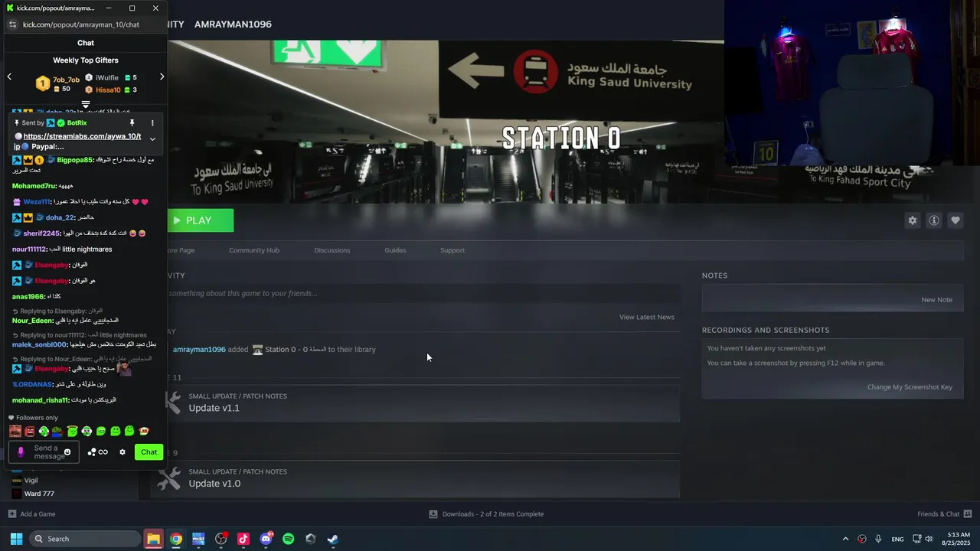This screenshot has width=980, height=551.
Task: Click sherif2245 username in chat
Action: (41, 233)
